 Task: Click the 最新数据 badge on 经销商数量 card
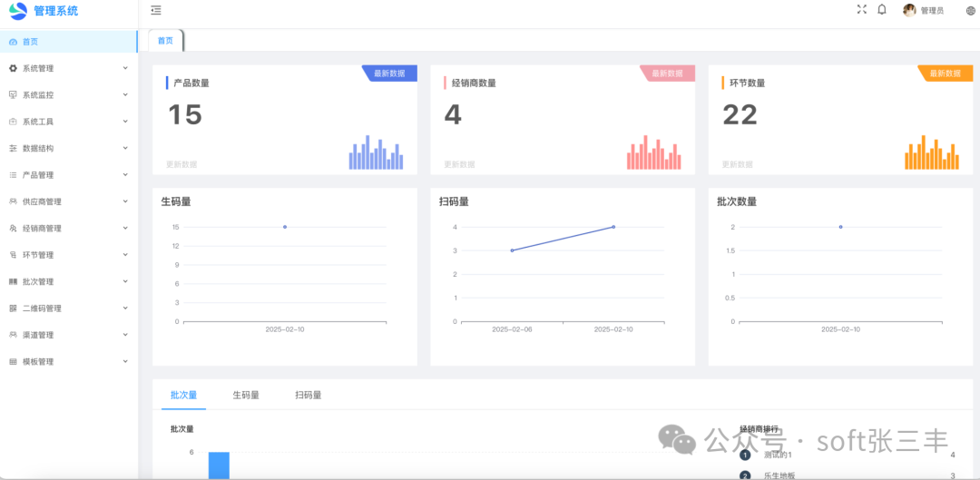668,73
